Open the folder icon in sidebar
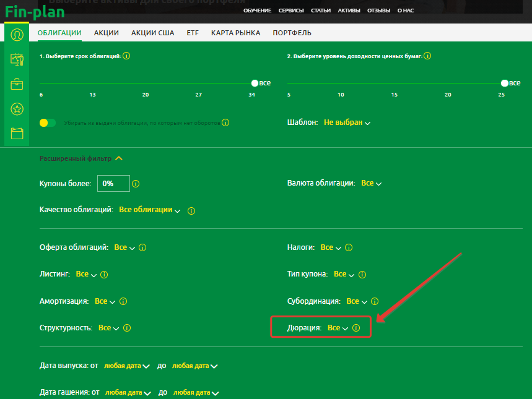 coord(17,134)
